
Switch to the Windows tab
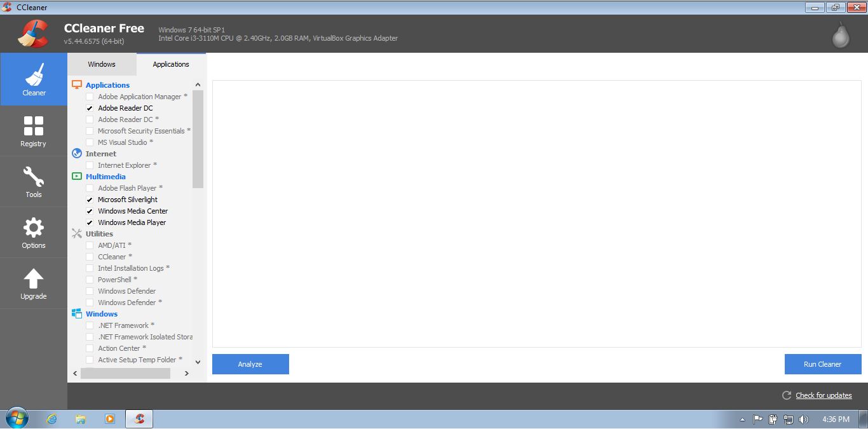(x=101, y=64)
